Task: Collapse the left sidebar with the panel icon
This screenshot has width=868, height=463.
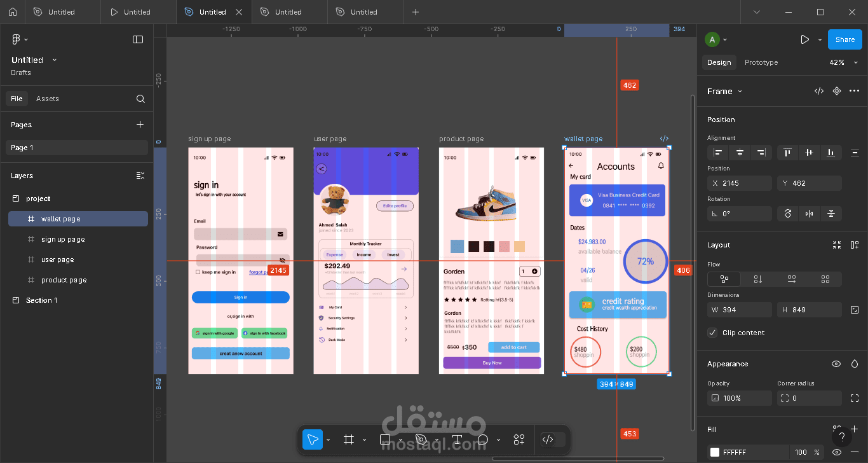Action: [x=138, y=39]
